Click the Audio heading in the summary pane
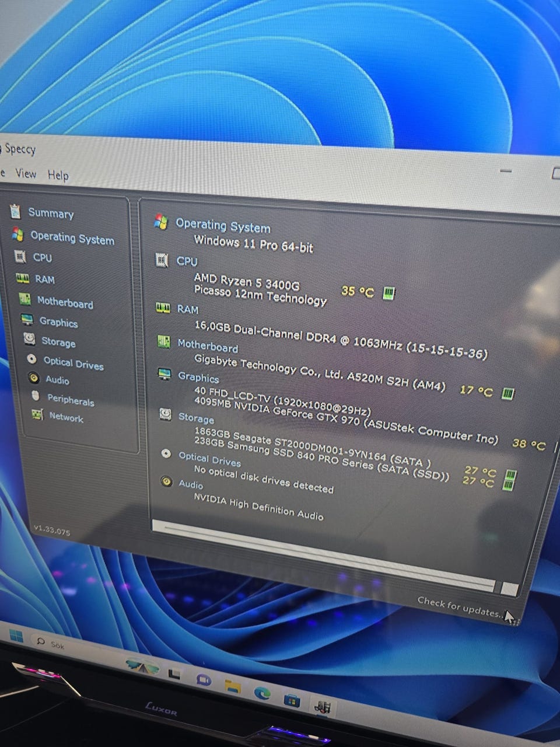Screen dimensions: 560x747 [191, 484]
